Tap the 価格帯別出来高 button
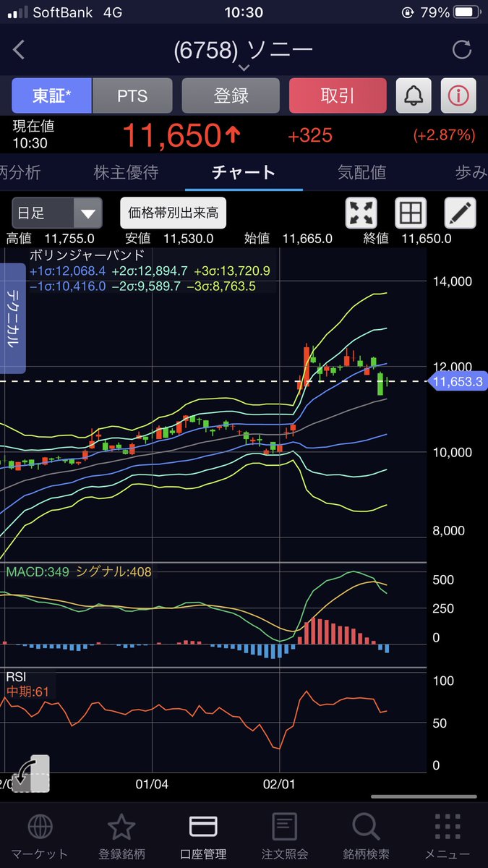The image size is (488, 868). pos(174,213)
